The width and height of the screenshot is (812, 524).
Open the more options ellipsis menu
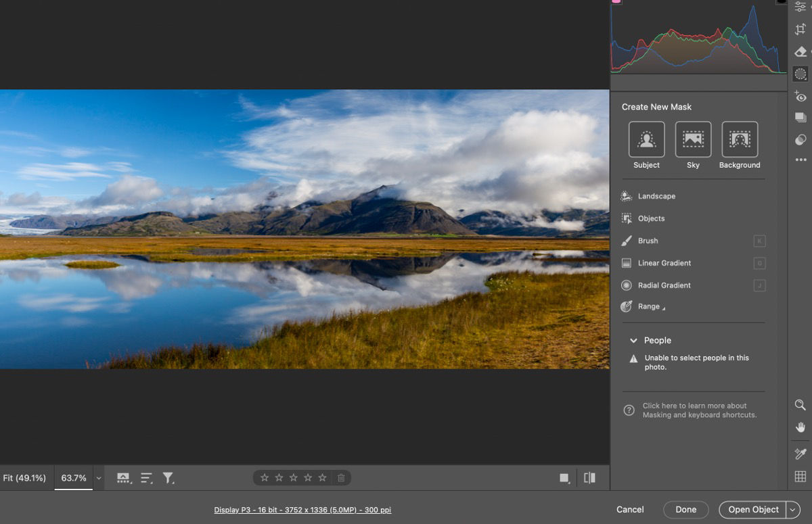click(800, 160)
